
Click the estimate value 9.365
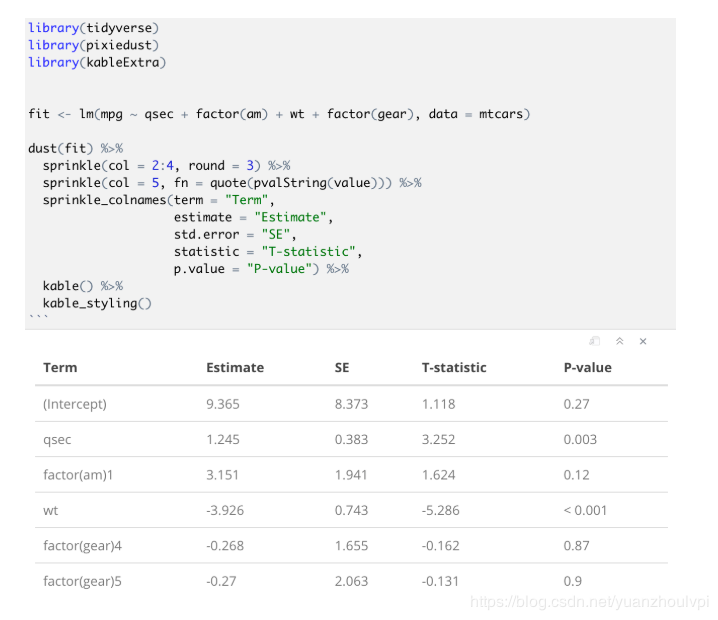(x=223, y=404)
